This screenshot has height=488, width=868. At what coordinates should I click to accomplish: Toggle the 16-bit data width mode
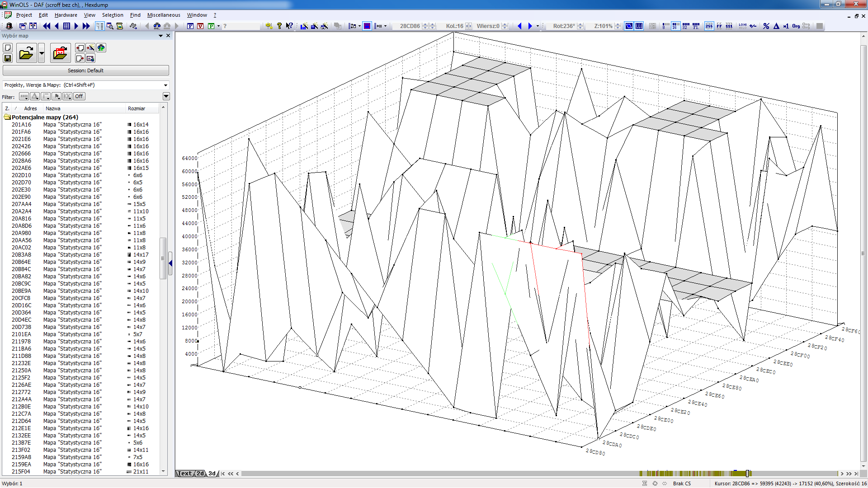point(675,26)
